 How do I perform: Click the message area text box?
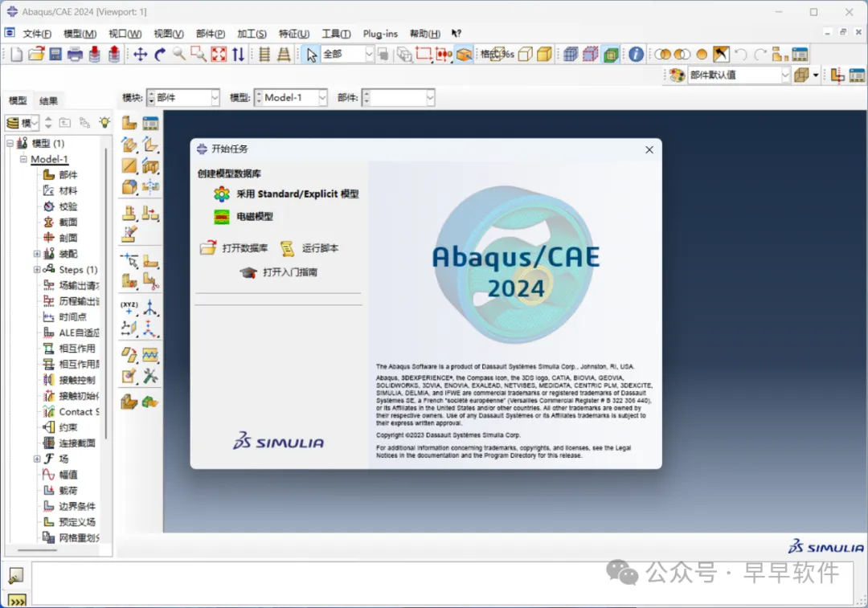[441, 583]
